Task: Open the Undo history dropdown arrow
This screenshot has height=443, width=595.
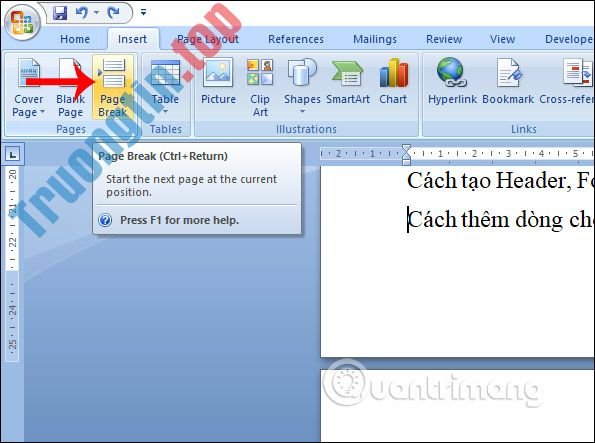Action: coord(96,13)
